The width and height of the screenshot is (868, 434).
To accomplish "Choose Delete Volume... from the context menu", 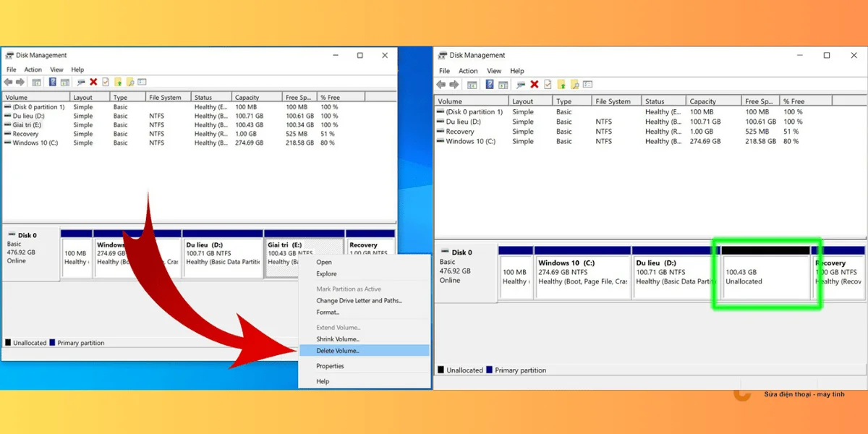I will pyautogui.click(x=338, y=351).
